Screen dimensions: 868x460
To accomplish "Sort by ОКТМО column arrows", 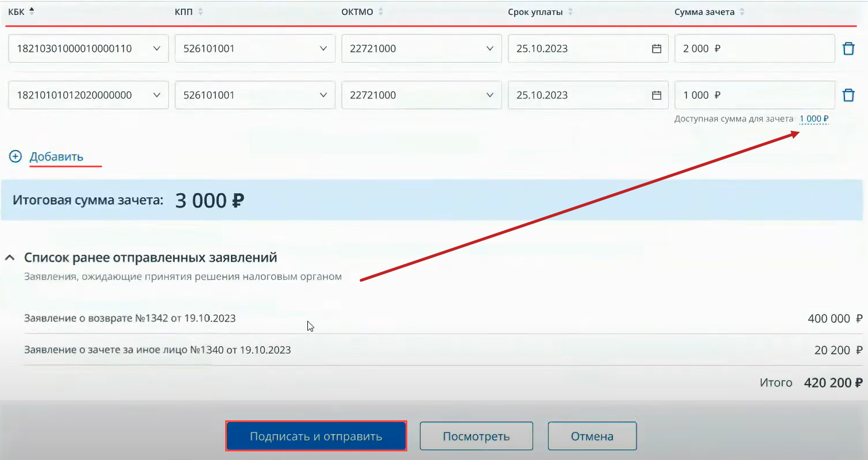I will click(x=381, y=12).
